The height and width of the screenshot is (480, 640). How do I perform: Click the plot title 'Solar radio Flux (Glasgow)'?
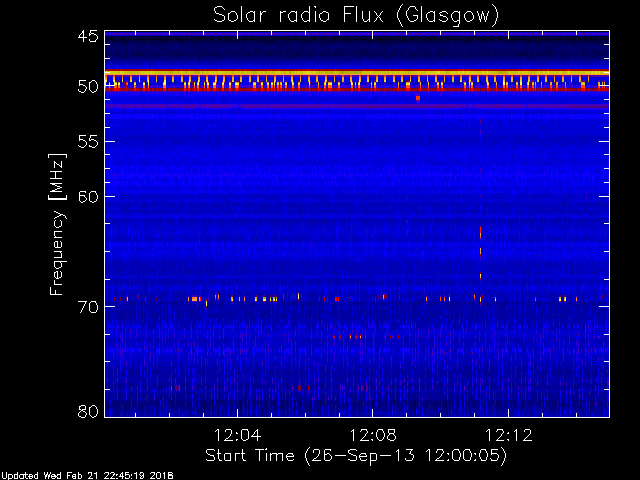point(356,16)
